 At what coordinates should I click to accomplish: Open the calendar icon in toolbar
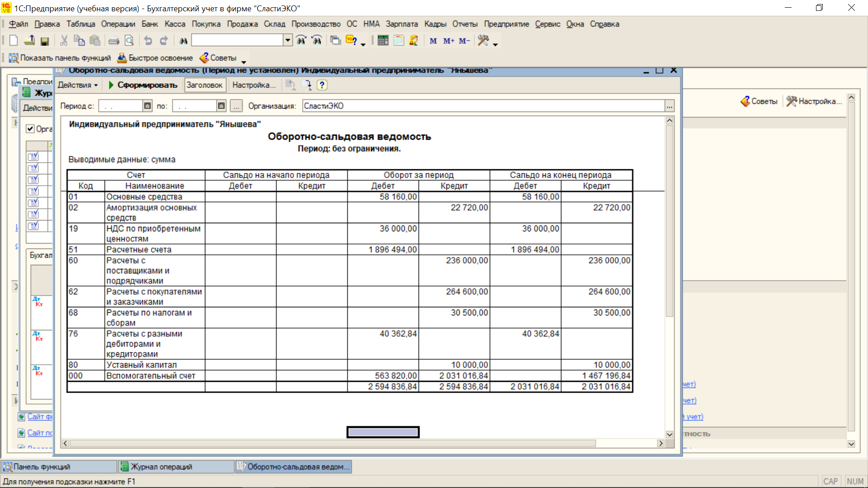(x=398, y=41)
